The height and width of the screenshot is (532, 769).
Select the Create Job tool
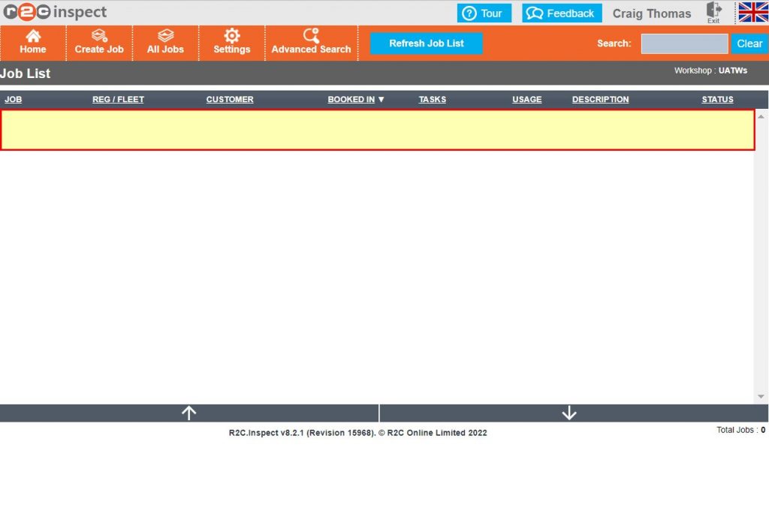pyautogui.click(x=99, y=43)
